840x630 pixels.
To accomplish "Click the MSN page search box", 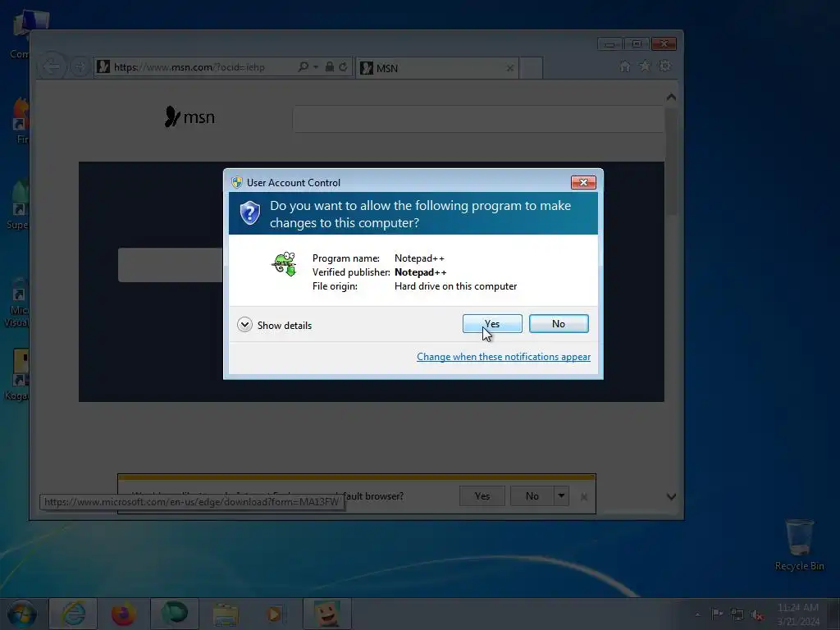I will coord(478,119).
